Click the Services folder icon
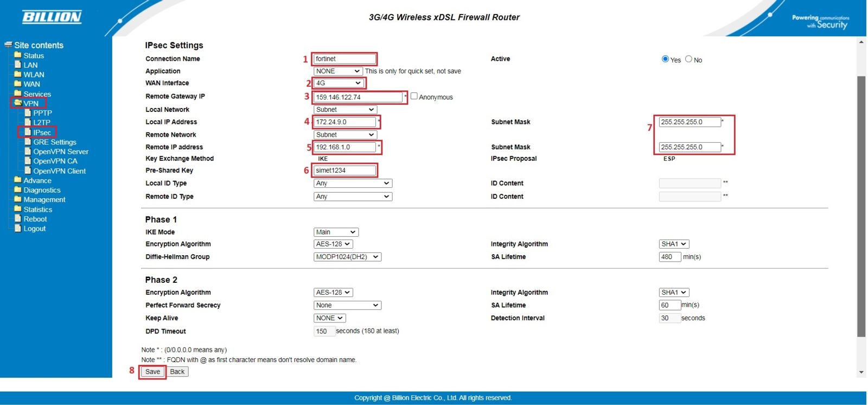Image resolution: width=868 pixels, height=405 pixels. [18, 94]
